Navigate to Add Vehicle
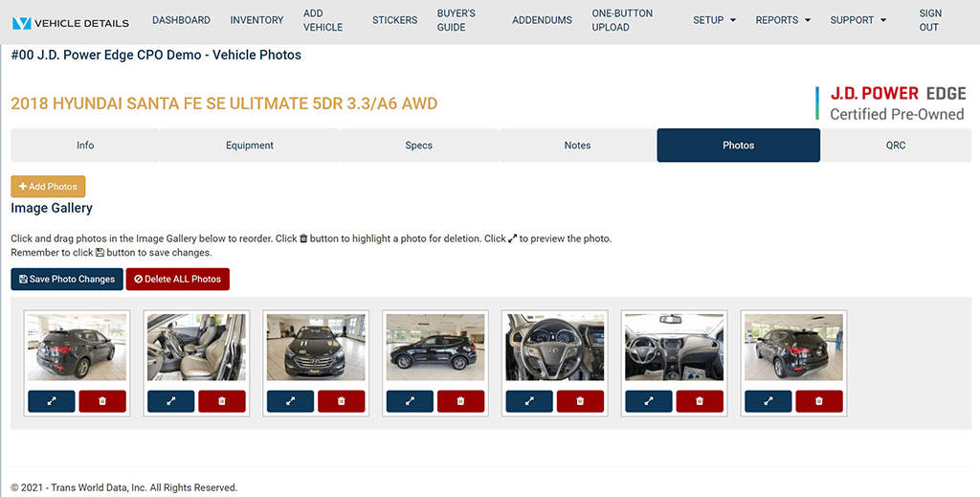The width and height of the screenshot is (980, 497). coord(323,20)
